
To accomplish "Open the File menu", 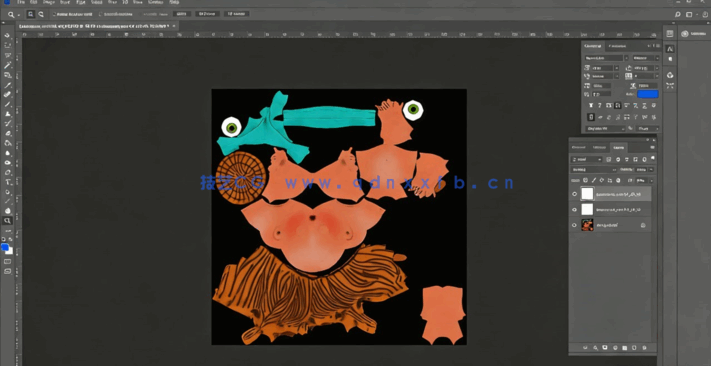I will coord(20,2).
